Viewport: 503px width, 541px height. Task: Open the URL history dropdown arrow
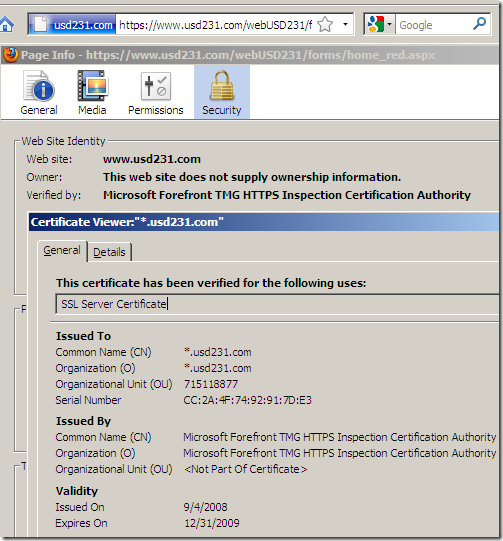tap(345, 24)
